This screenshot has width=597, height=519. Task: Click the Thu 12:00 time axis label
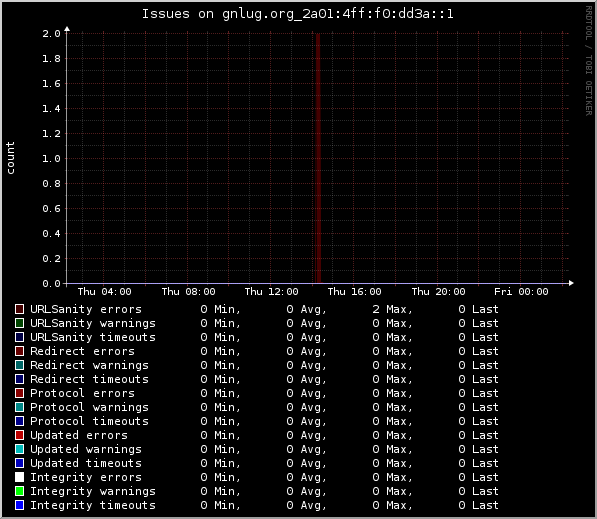click(271, 292)
